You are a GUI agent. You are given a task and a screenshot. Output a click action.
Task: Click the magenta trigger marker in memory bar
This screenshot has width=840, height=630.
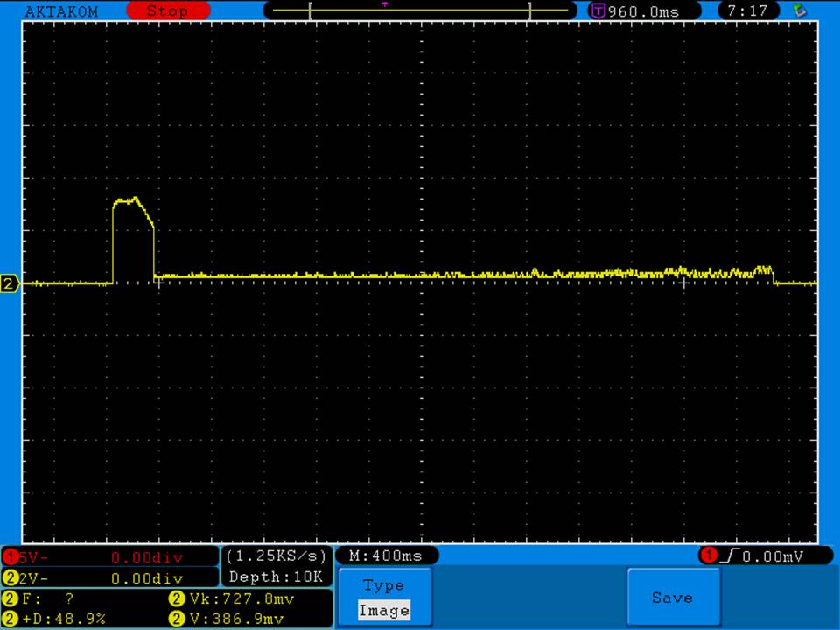tap(384, 4)
